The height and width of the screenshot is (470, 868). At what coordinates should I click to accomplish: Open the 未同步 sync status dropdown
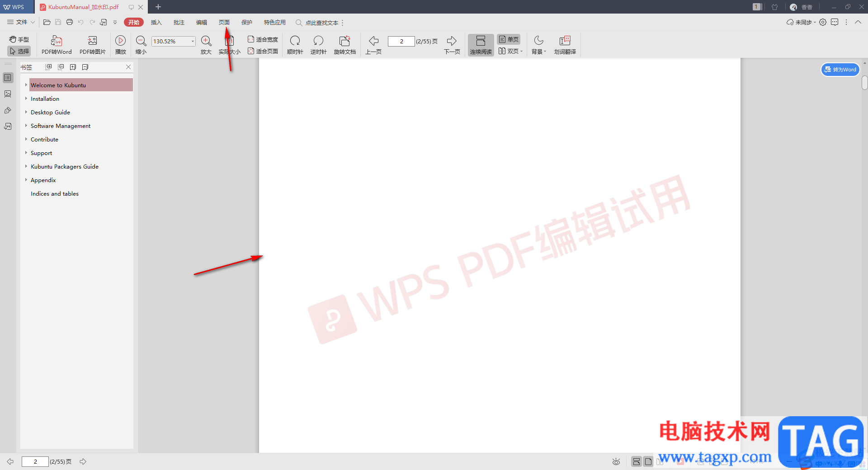[801, 22]
